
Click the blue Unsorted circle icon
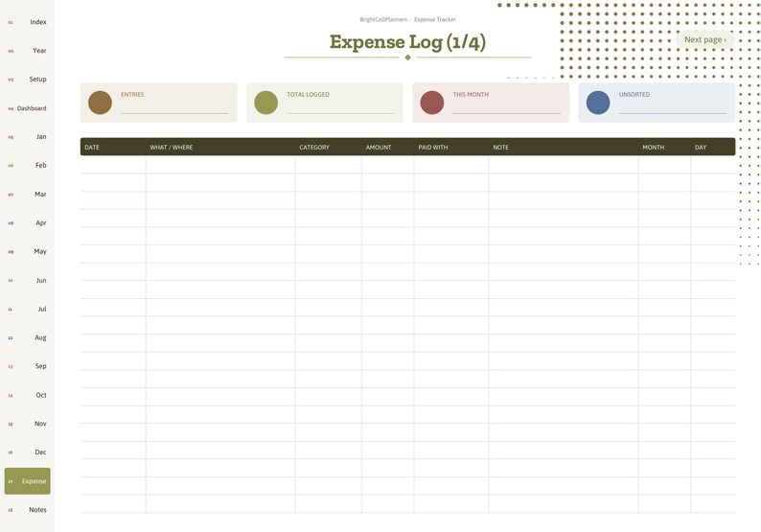[598, 103]
